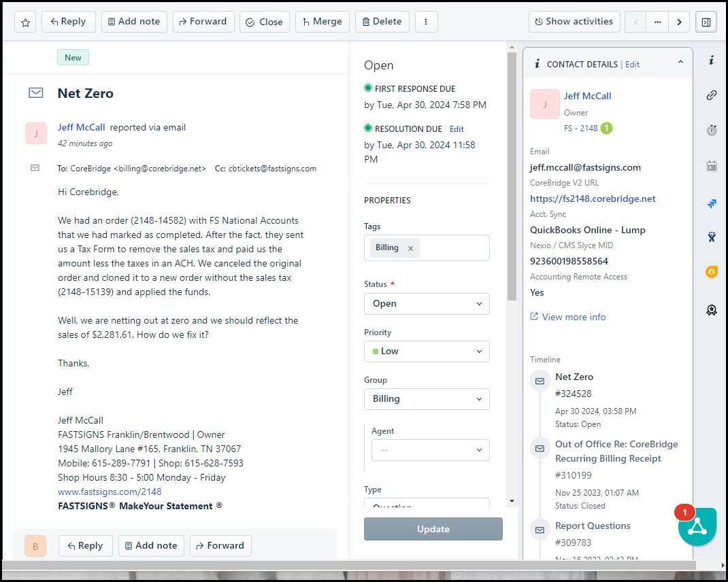This screenshot has height=582, width=728.
Task: Open https://fs2148.corebridge.net URL
Action: tap(593, 199)
